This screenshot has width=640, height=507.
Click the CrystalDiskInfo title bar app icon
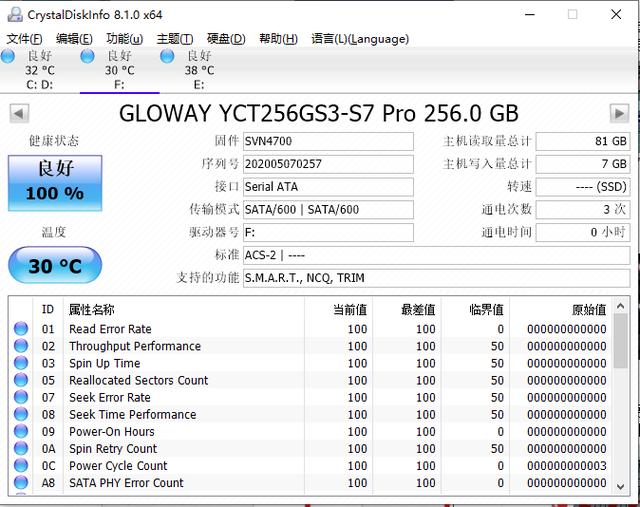click(x=15, y=15)
